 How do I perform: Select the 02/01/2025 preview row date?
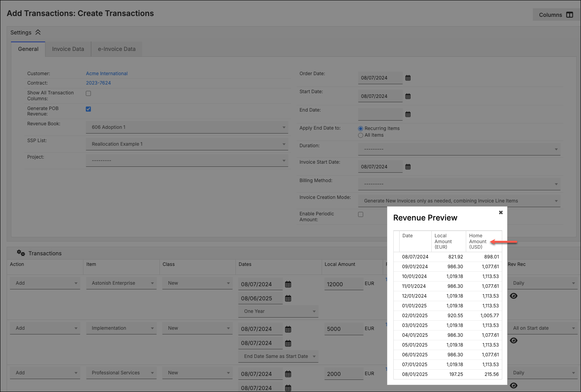tap(415, 316)
